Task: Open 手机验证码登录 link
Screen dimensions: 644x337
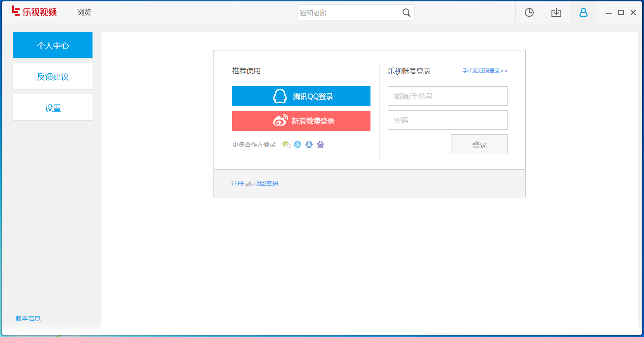Action: click(485, 71)
